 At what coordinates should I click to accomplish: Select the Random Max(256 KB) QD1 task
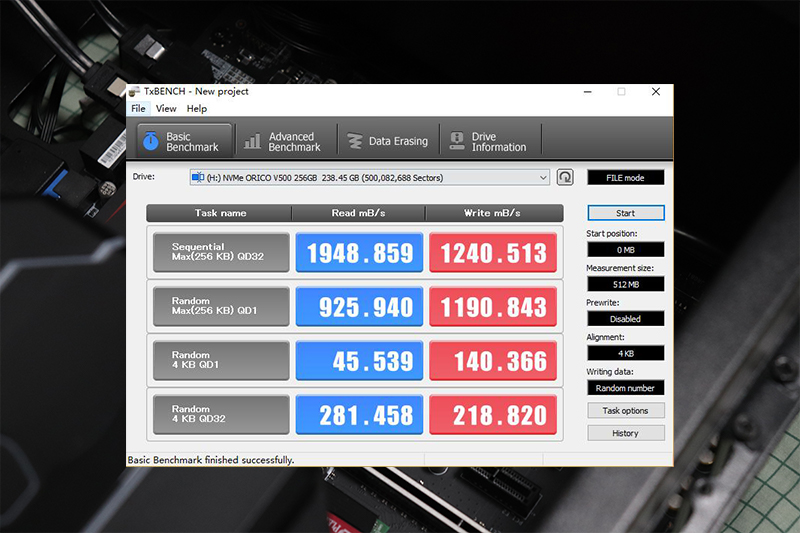point(221,307)
